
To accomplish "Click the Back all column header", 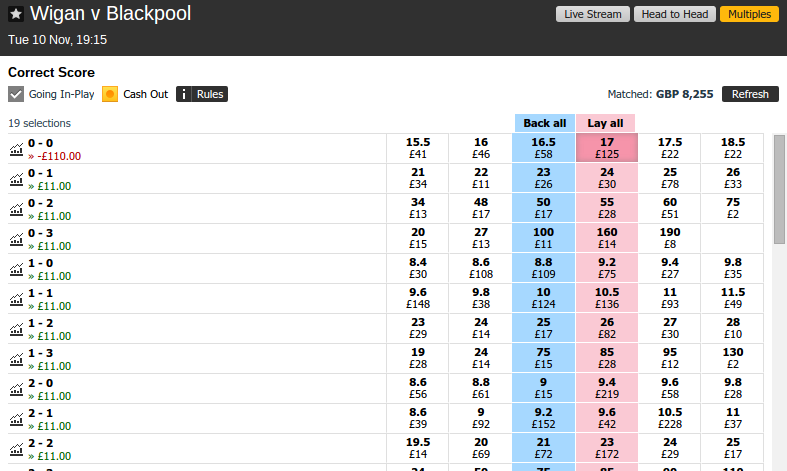I will pos(545,123).
